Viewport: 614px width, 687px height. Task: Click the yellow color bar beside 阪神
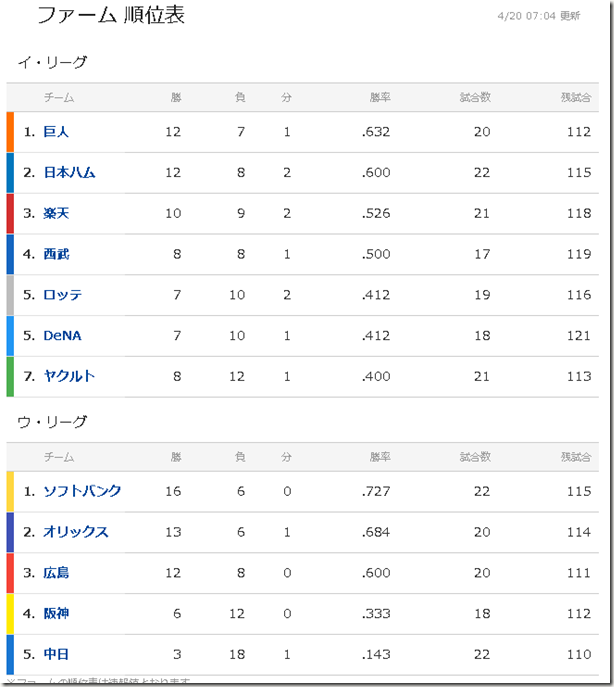(10, 613)
